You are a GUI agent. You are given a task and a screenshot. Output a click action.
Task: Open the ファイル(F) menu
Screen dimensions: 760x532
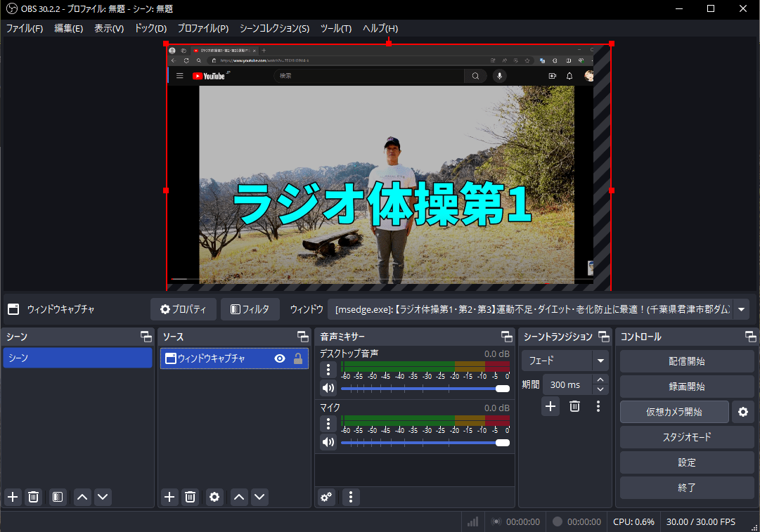point(25,28)
